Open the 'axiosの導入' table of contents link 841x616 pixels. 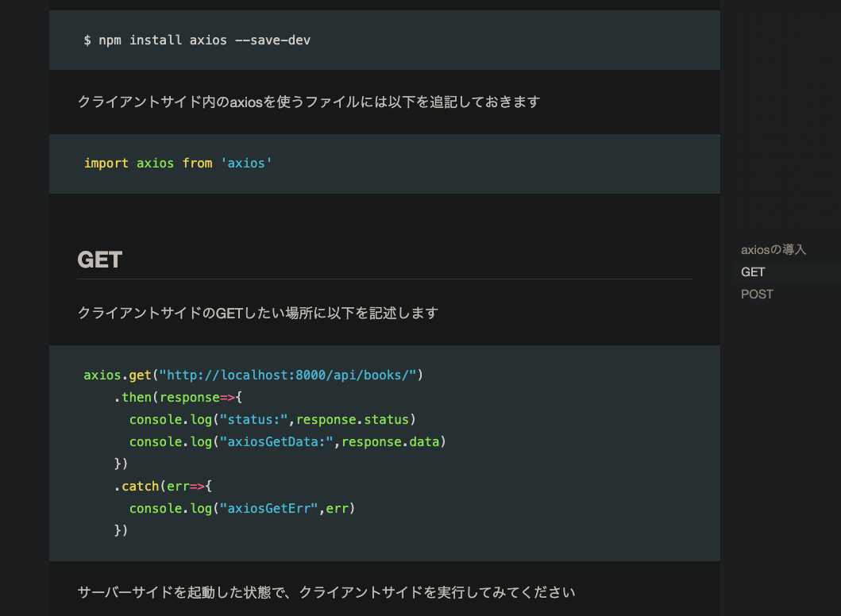[x=773, y=250]
